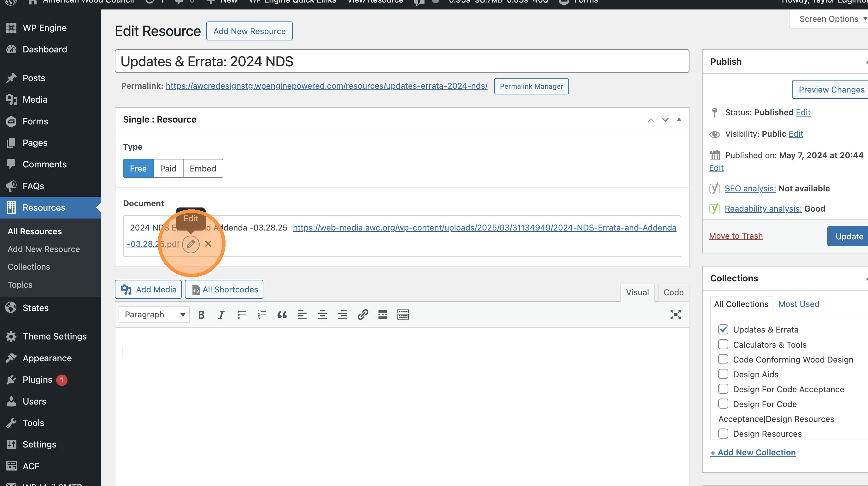Click the Bold formatting icon
The width and height of the screenshot is (868, 486).
coord(201,315)
